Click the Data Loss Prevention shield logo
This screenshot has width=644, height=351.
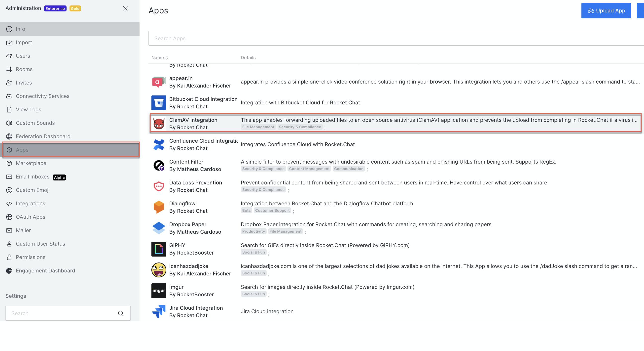point(159,186)
